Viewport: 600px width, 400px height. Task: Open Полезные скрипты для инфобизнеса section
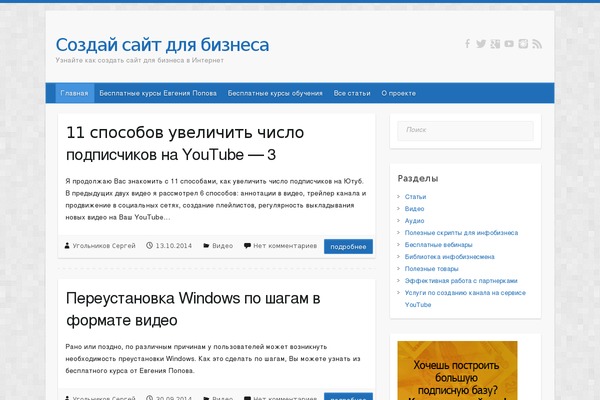(x=461, y=233)
